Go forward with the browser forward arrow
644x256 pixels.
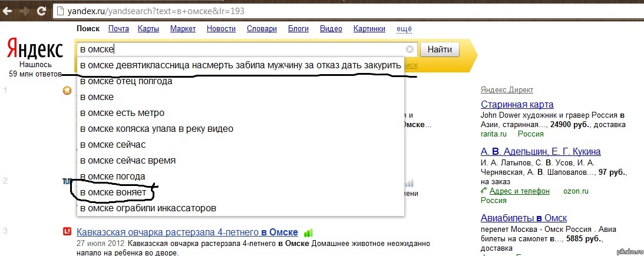pos(24,11)
